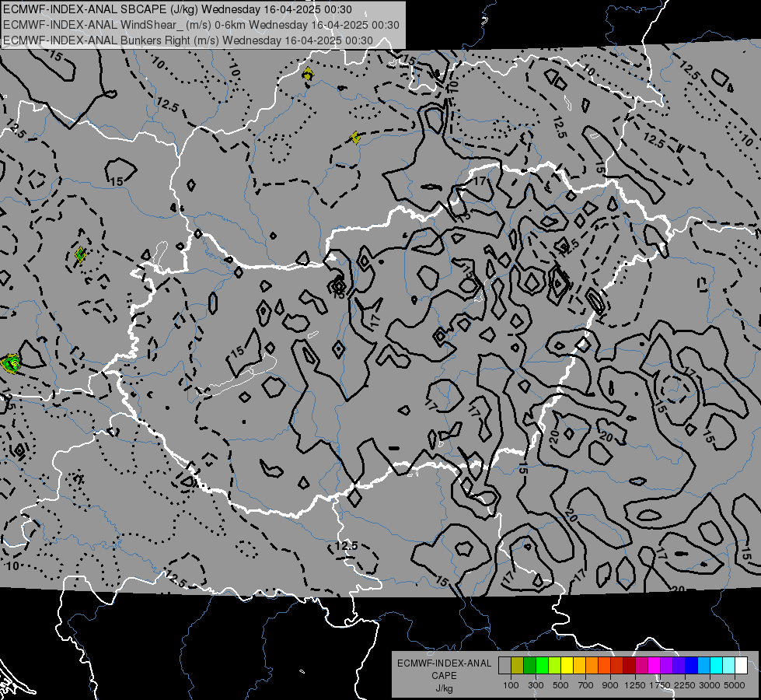Choose the pure yellow legend swatch
Image resolution: width=761 pixels, height=700 pixels.
(x=567, y=666)
